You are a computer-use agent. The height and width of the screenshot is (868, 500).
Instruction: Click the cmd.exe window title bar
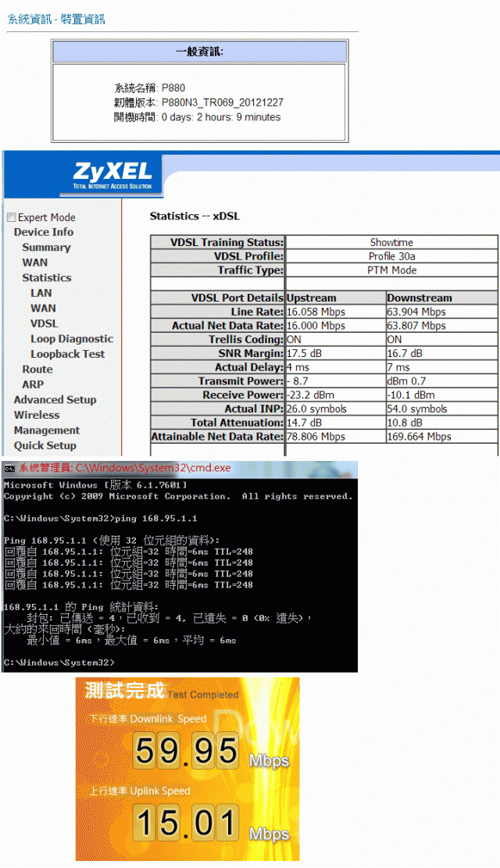pos(180,468)
